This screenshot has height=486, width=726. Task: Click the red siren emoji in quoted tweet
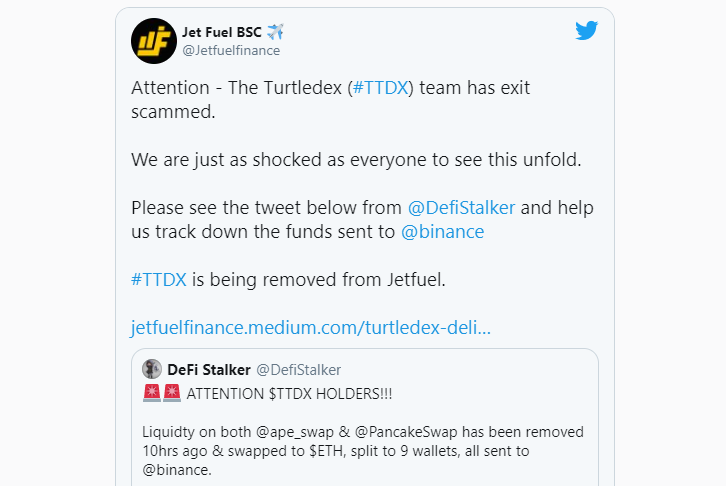152,393
